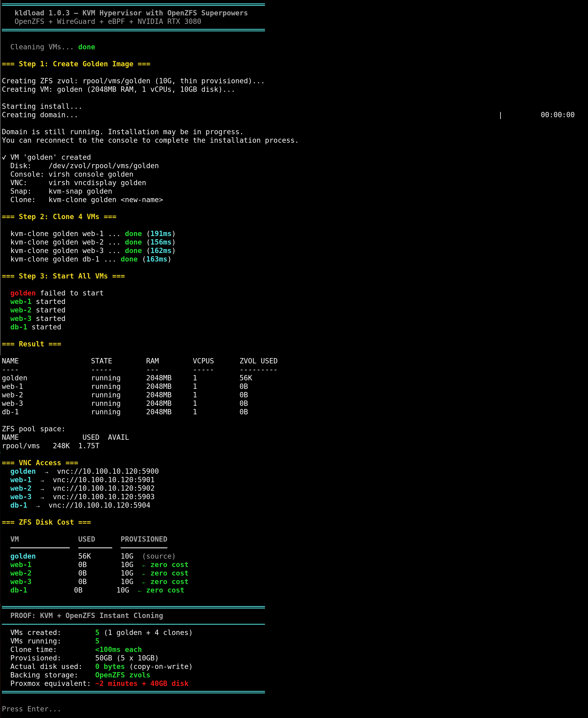Click the vnc://10.100.10.120:5904 db-1 address
The height and width of the screenshot is (718, 588).
click(x=99, y=505)
